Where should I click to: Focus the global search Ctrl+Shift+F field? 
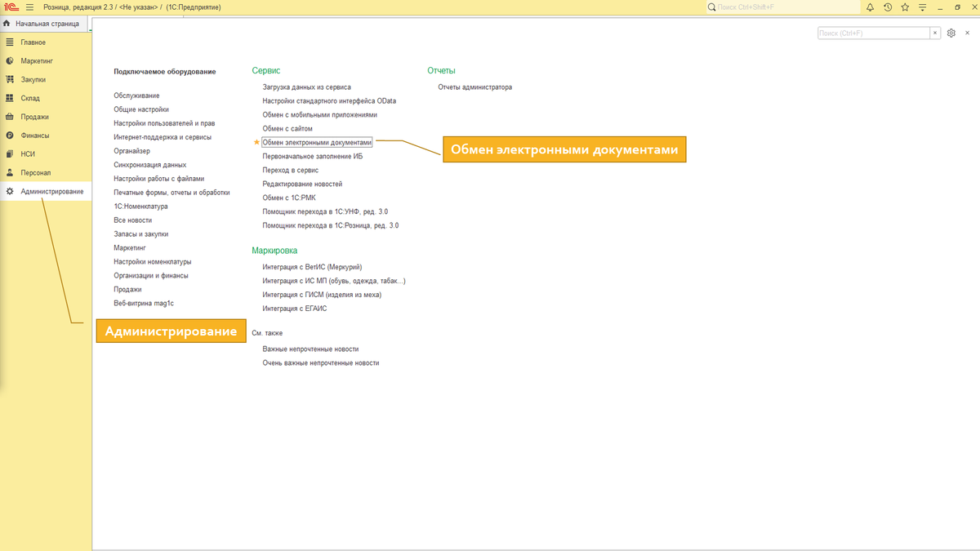coord(782,7)
